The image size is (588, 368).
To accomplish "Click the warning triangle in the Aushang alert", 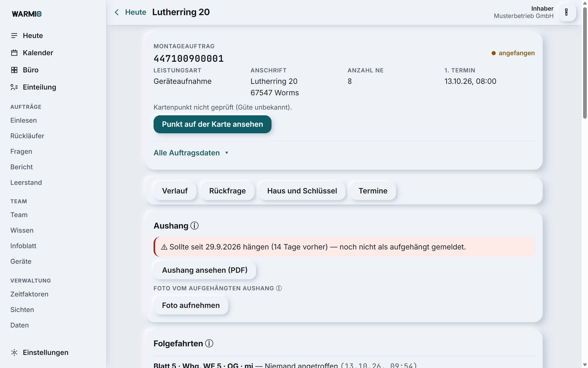I will (x=164, y=247).
